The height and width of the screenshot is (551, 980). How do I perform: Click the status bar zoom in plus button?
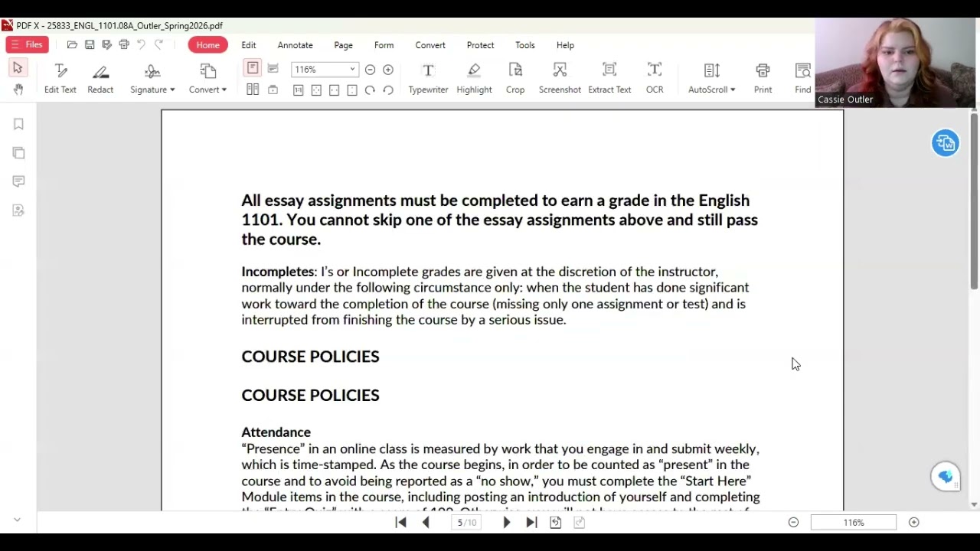(x=913, y=522)
